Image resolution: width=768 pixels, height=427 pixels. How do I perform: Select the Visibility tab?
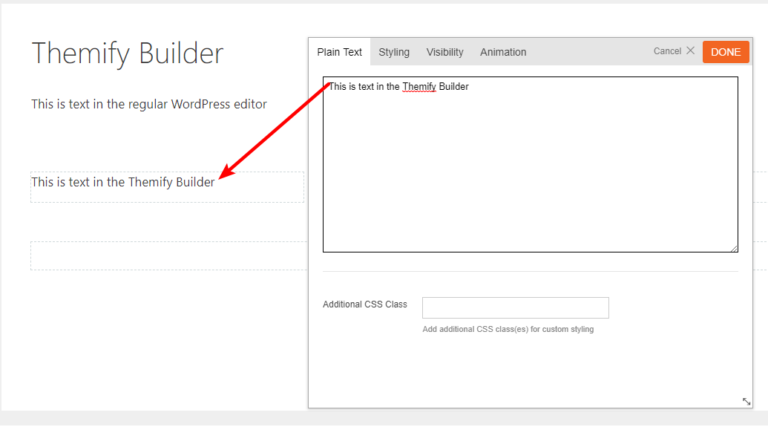coord(445,52)
